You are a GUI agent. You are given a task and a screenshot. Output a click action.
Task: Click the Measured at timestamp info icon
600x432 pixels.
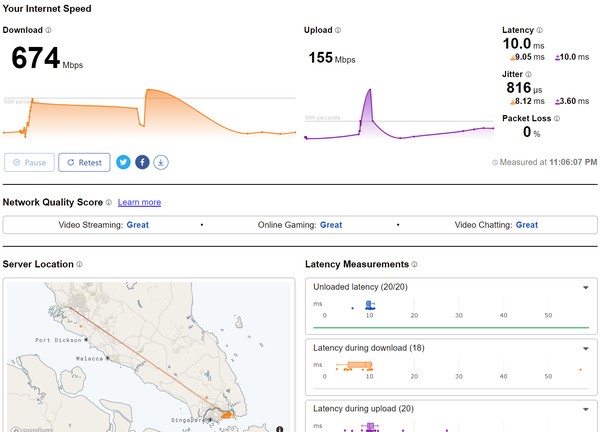point(495,162)
